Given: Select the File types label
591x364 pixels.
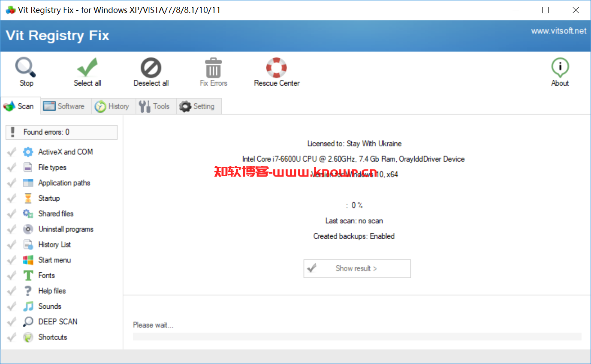Looking at the screenshot, I should click(x=52, y=167).
